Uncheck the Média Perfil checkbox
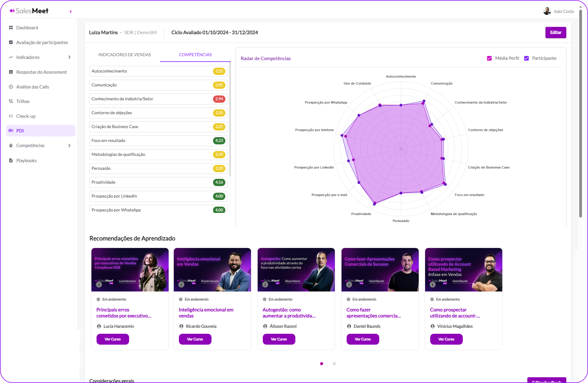Image resolution: width=588 pixels, height=383 pixels. [489, 58]
